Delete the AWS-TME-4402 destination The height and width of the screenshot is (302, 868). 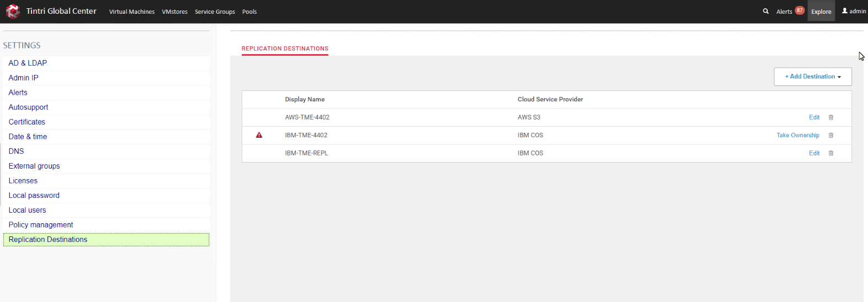point(831,117)
